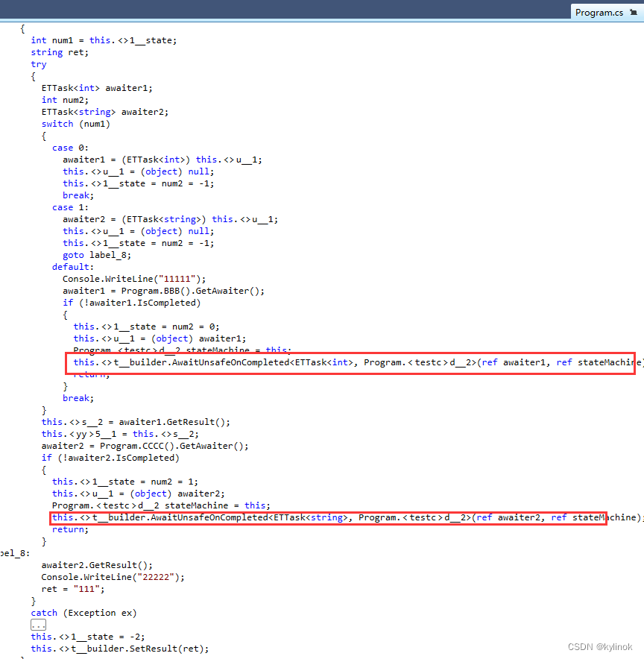Click the label_8 label in the left margin
This screenshot has height=659, width=644.
(13, 552)
